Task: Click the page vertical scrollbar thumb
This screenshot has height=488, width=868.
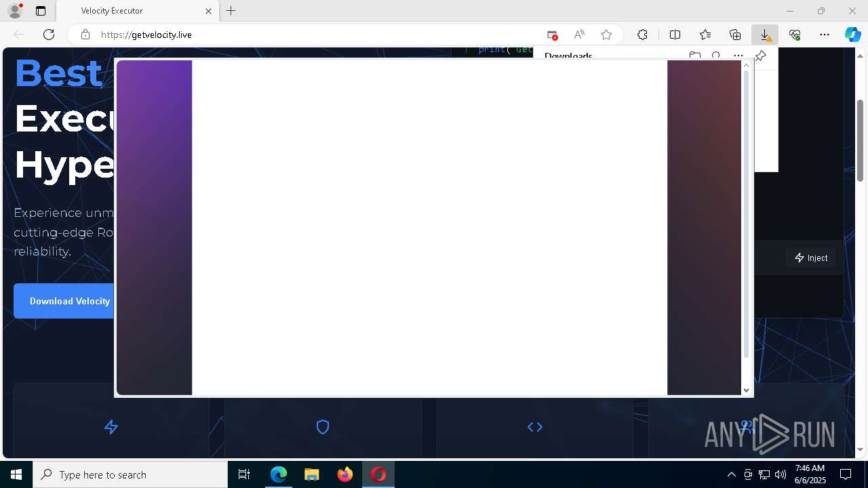Action: 861,140
